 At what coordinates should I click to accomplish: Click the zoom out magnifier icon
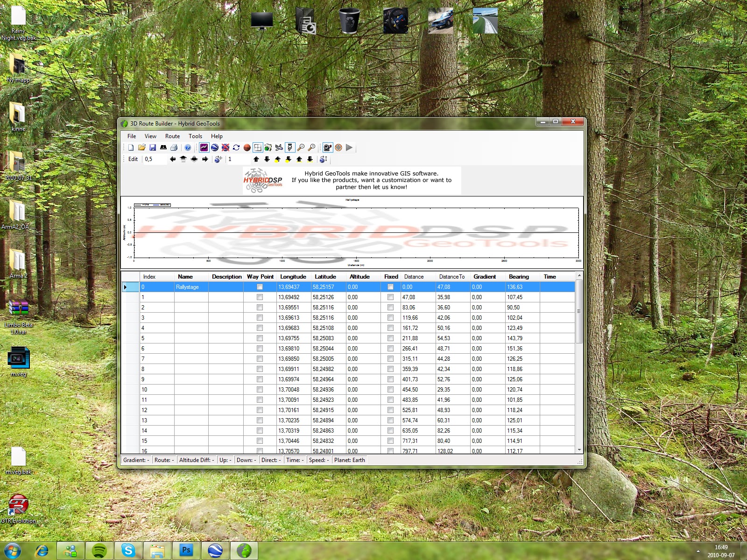pyautogui.click(x=301, y=147)
